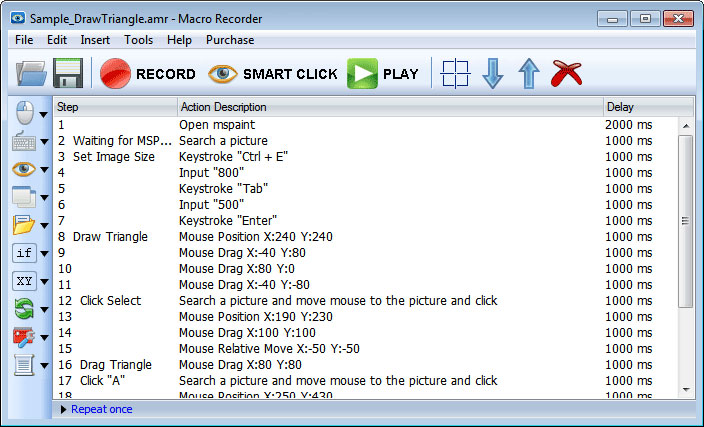The image size is (704, 427).
Task: Click the Open file folder icon
Action: [31, 74]
